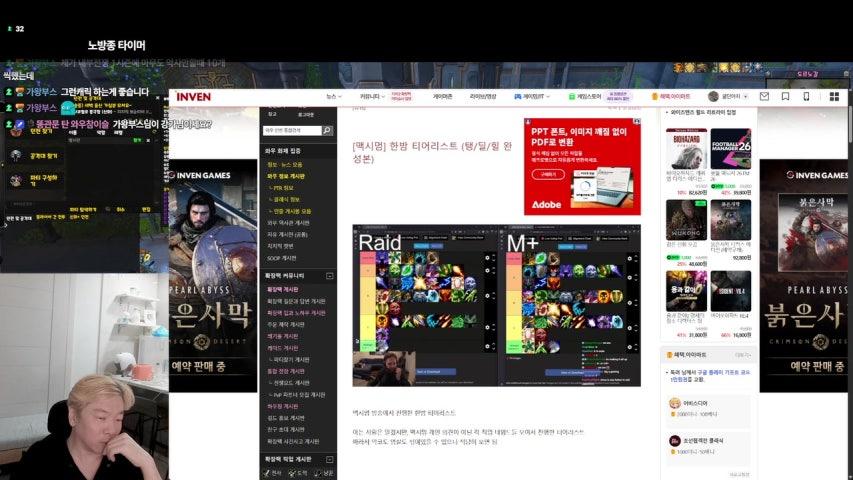
Task: Collapse the 확장팩 직업 게시판 section
Action: coord(329,459)
